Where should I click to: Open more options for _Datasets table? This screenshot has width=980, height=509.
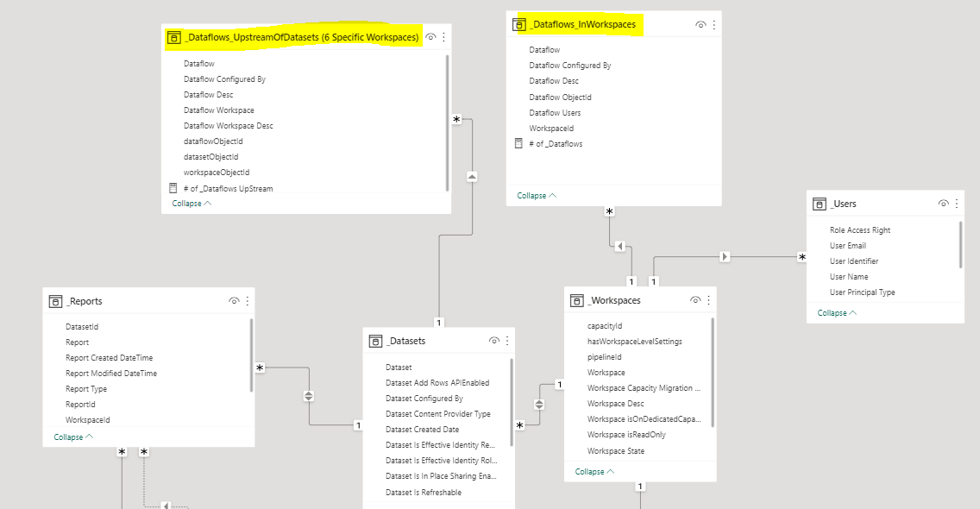(507, 341)
